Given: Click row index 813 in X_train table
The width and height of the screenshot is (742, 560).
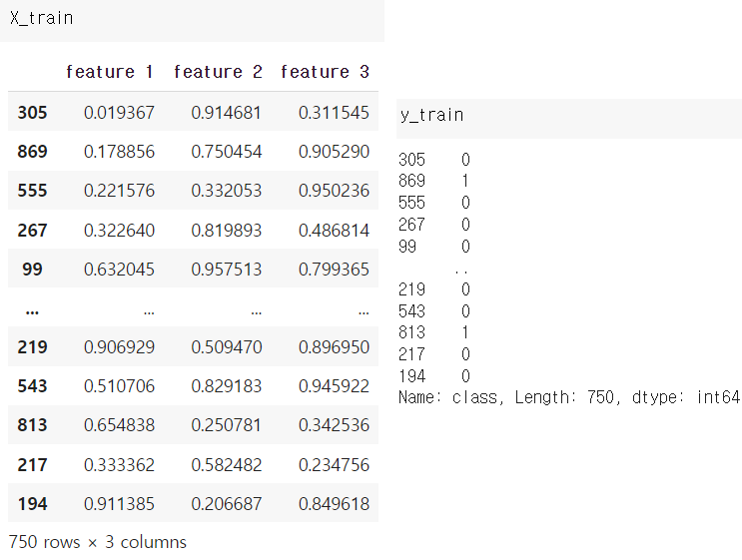Looking at the screenshot, I should [32, 424].
